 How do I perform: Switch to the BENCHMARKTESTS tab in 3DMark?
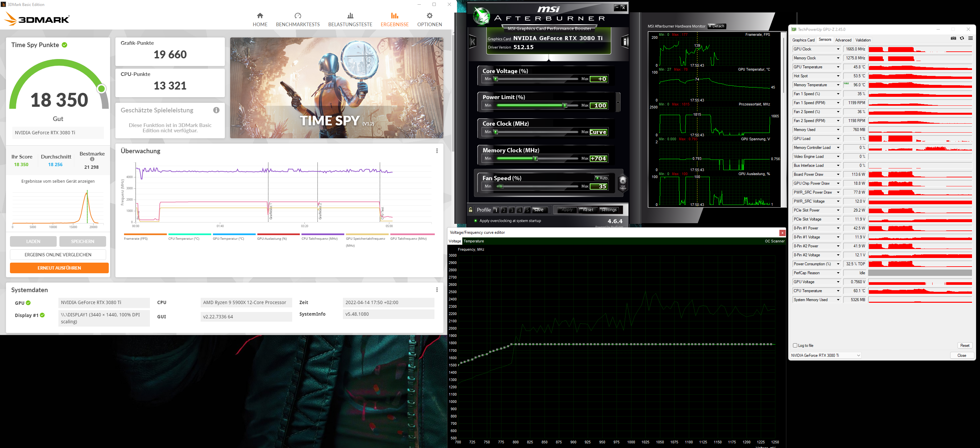coord(297,19)
